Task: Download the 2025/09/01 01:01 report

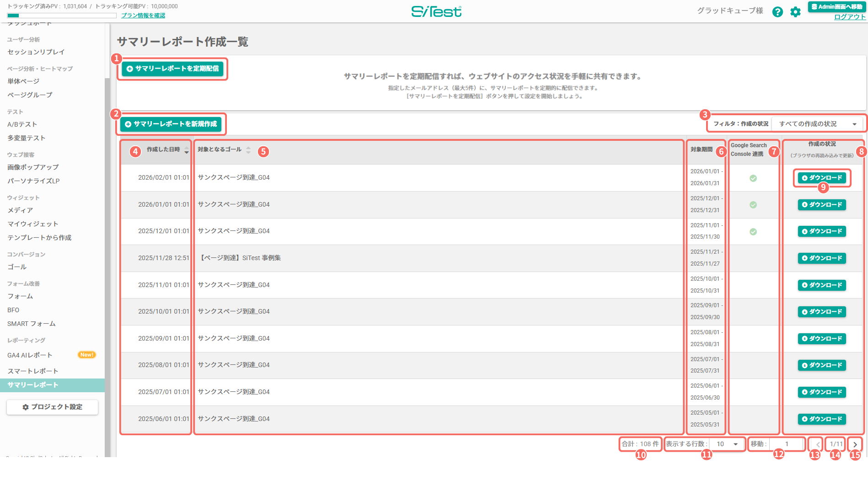Action: coord(822,339)
